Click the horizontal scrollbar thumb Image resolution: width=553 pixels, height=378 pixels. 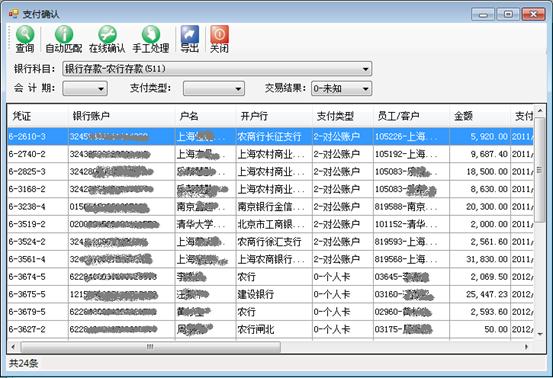pos(151,347)
